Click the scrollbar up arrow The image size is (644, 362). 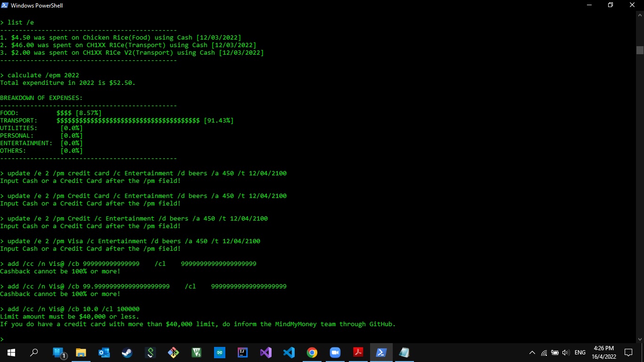tap(640, 15)
